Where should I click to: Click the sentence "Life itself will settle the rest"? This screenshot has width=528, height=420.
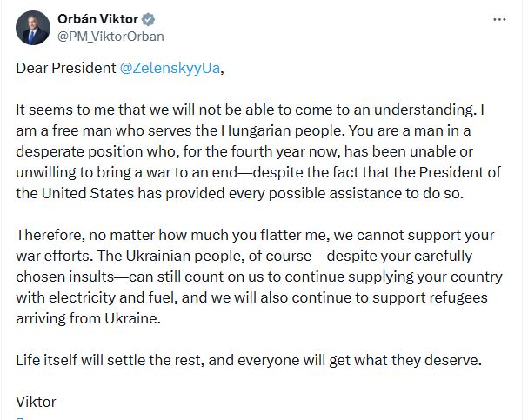(x=126, y=360)
